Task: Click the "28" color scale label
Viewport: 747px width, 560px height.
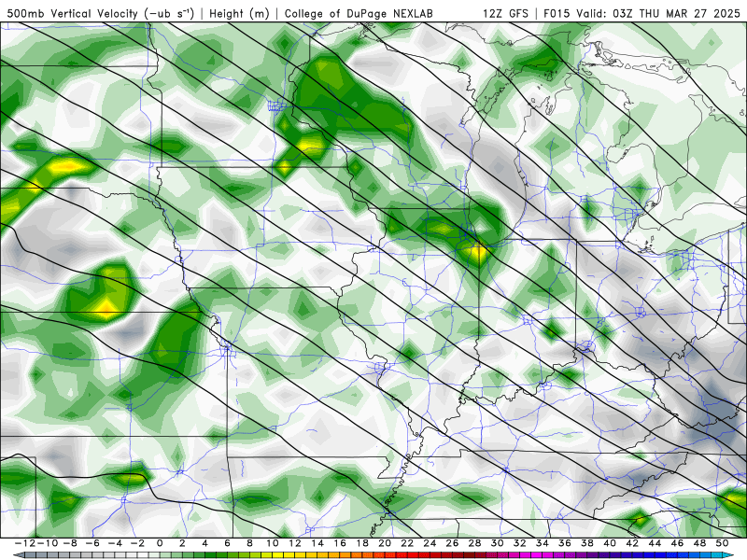Action: tap(475, 543)
